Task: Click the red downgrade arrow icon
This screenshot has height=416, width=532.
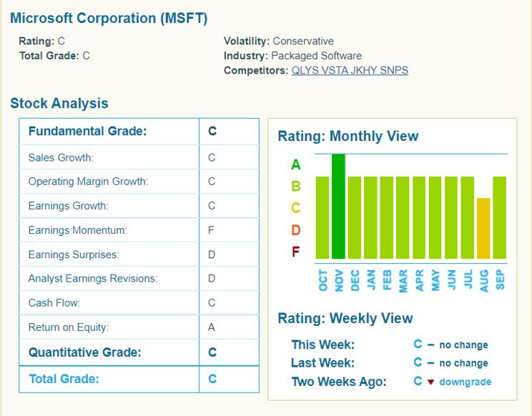Action: click(x=431, y=382)
